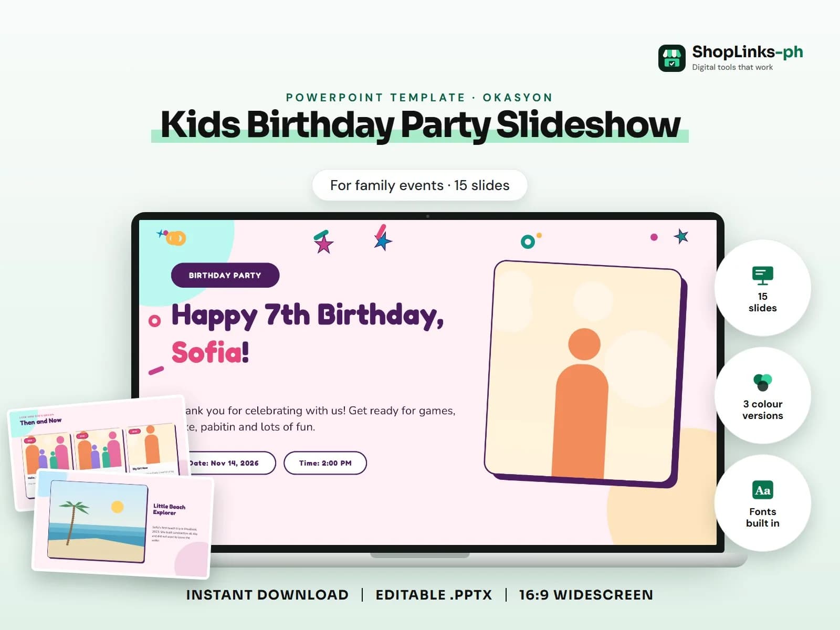Click the 16:9 WIDESCREEN text

tap(586, 595)
